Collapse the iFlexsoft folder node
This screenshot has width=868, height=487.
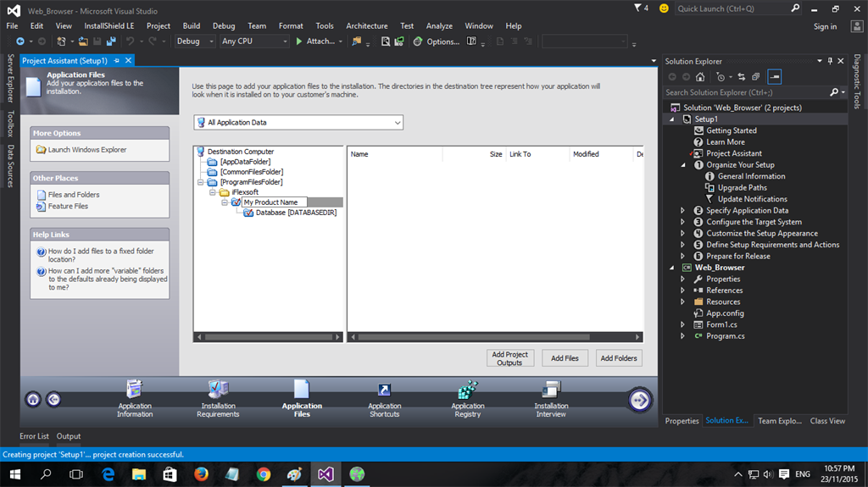tap(212, 192)
